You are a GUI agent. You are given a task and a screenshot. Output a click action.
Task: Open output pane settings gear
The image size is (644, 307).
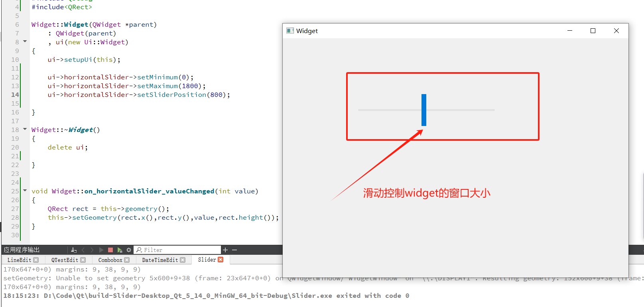coord(129,250)
